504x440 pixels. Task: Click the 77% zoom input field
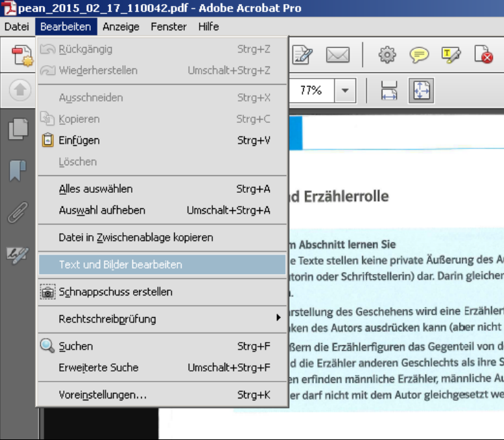click(311, 91)
